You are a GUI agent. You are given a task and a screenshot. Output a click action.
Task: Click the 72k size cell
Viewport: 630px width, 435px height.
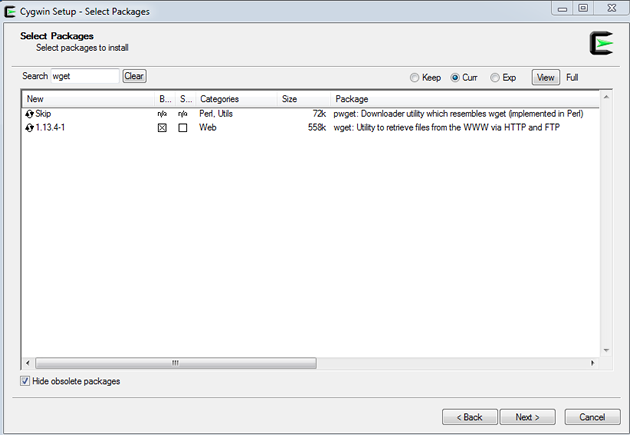[x=319, y=114]
